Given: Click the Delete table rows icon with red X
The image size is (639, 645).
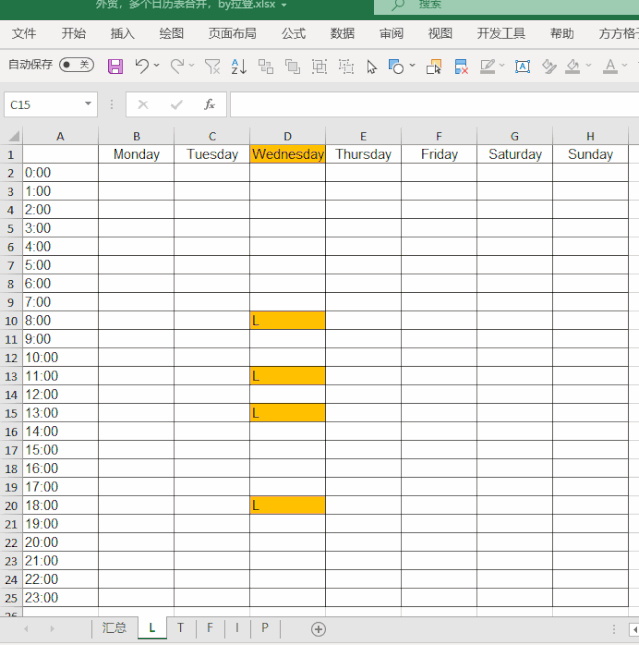Looking at the screenshot, I should coord(461,66).
